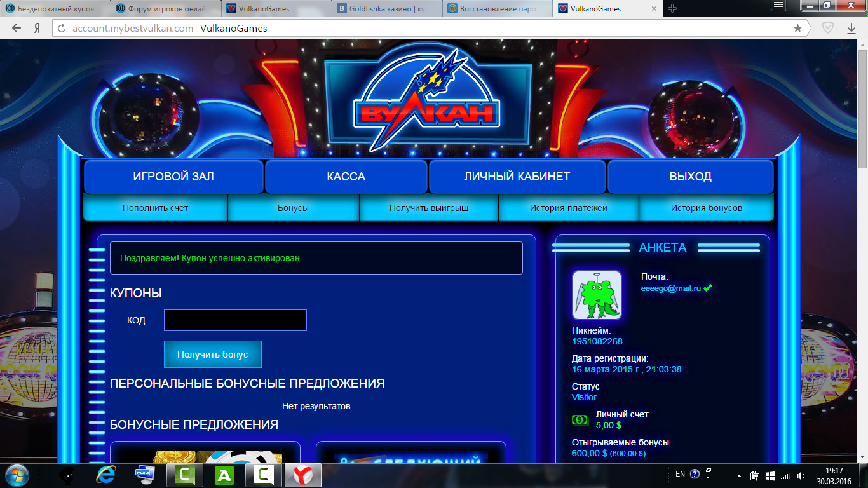Switch to the Восстановление пароля tab
Viewport: 868px width, 488px height.
click(499, 9)
